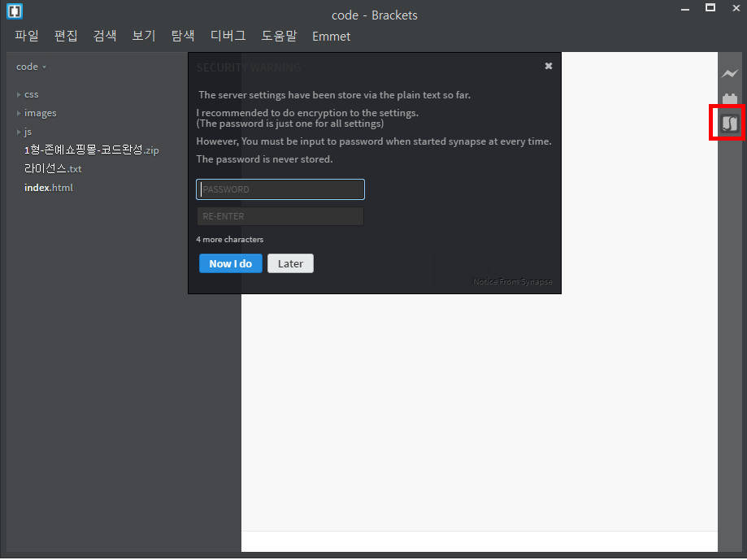
Task: Click the Now I do button
Action: pyautogui.click(x=231, y=264)
